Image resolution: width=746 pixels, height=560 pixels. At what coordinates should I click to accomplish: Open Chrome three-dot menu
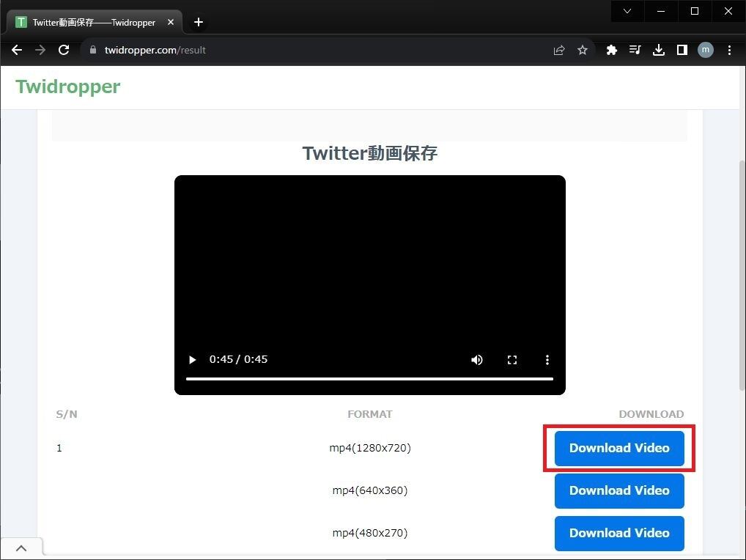tap(729, 50)
